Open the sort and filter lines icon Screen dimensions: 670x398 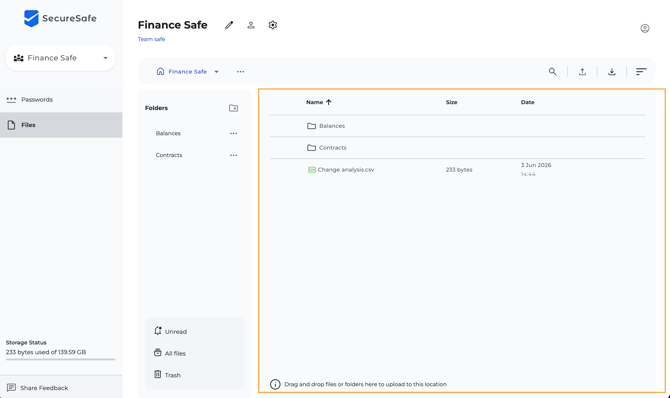[x=641, y=71]
